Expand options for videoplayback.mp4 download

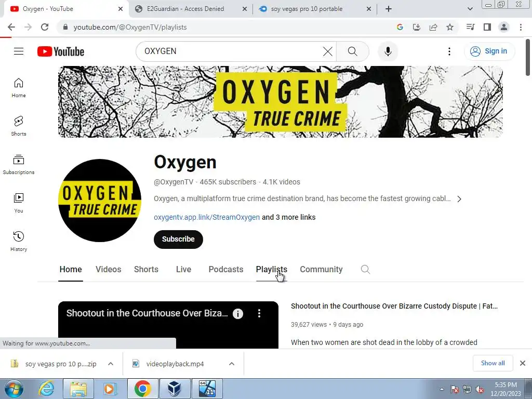232,364
